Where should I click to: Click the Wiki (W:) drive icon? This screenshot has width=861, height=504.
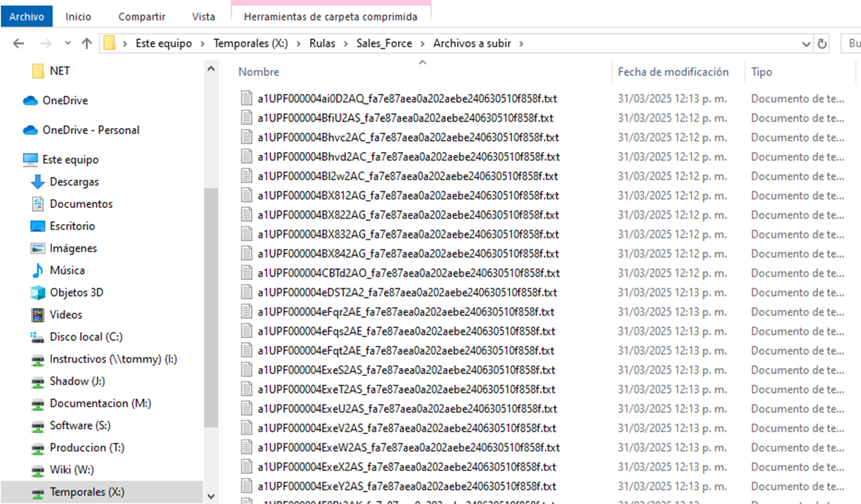(x=38, y=470)
